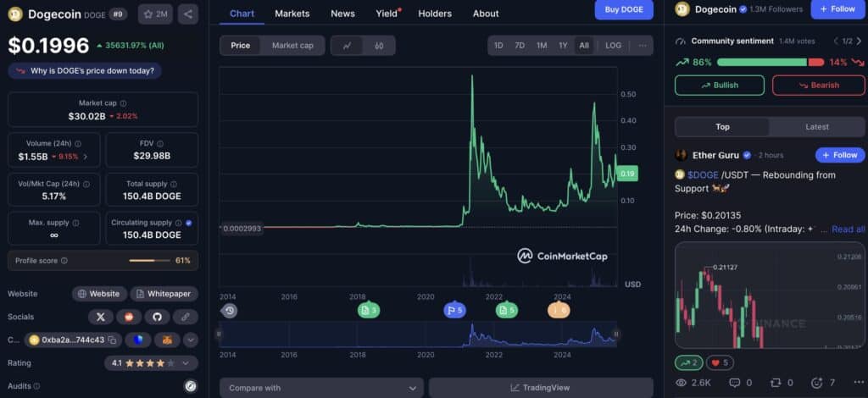Viewport: 868px width, 398px height.
Task: Click the emoji reaction icon showing 7
Action: [816, 383]
